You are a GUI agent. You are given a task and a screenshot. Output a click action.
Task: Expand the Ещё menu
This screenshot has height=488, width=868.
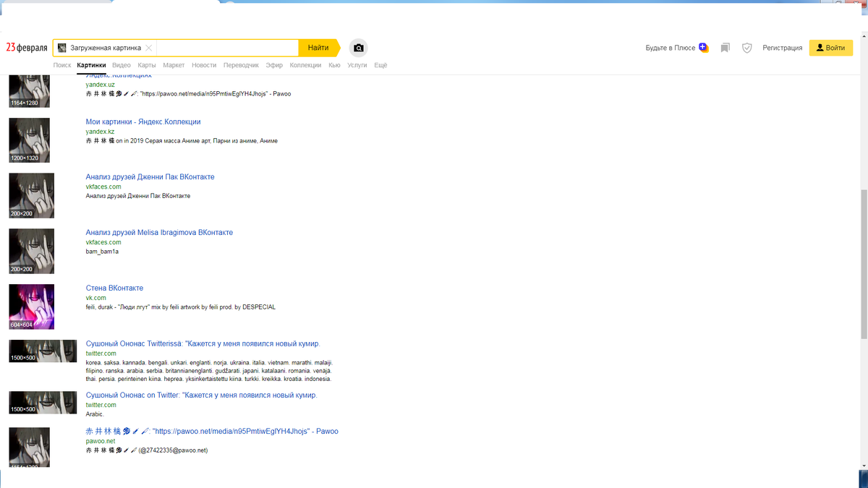click(x=380, y=65)
